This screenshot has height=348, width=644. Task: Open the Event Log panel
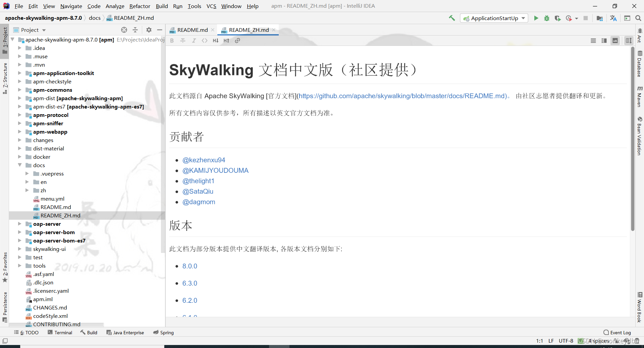coord(617,333)
